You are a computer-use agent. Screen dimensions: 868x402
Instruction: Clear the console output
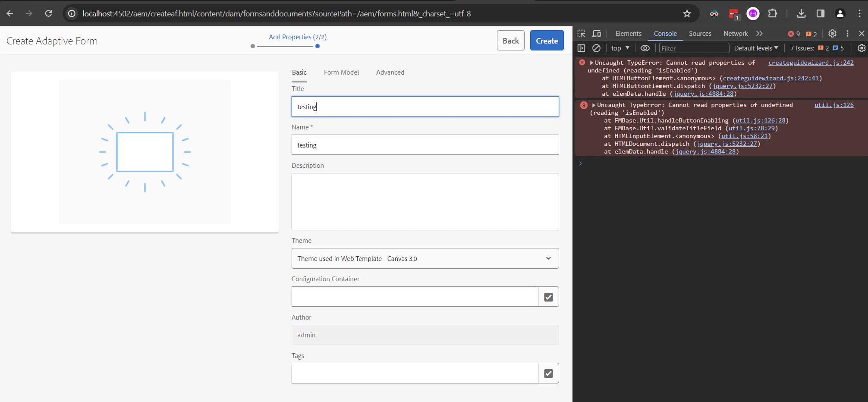pos(596,48)
